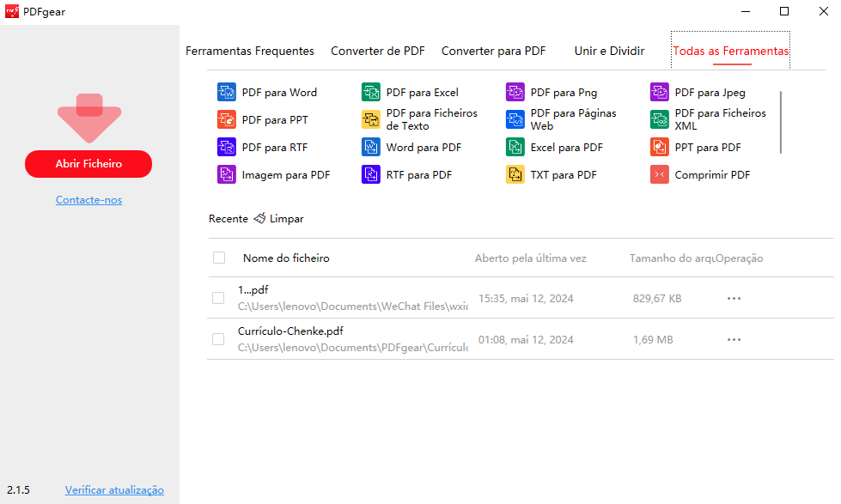Open the three-dot menu for Currículo-Chenke.pdf

click(x=734, y=339)
